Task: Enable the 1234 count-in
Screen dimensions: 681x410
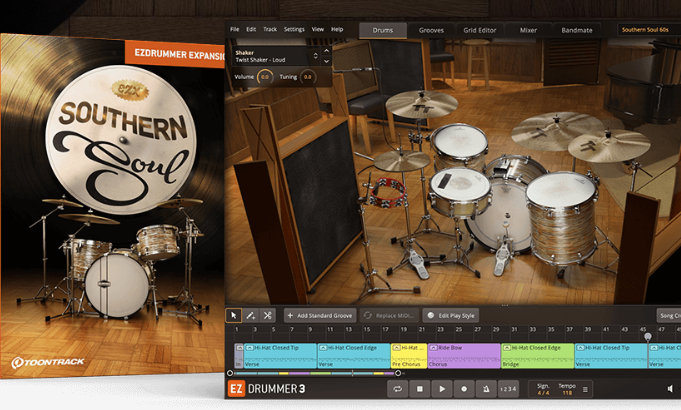Action: point(508,389)
